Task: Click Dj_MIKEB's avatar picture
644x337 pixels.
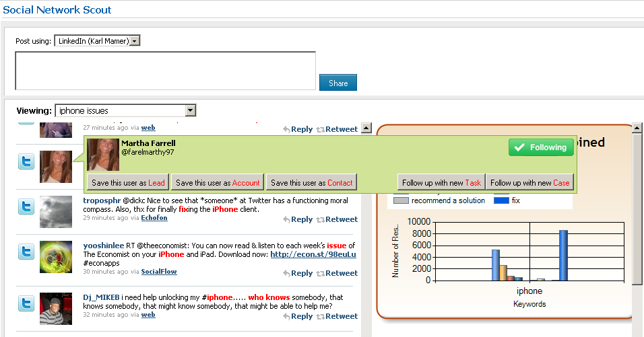Action: tap(56, 309)
